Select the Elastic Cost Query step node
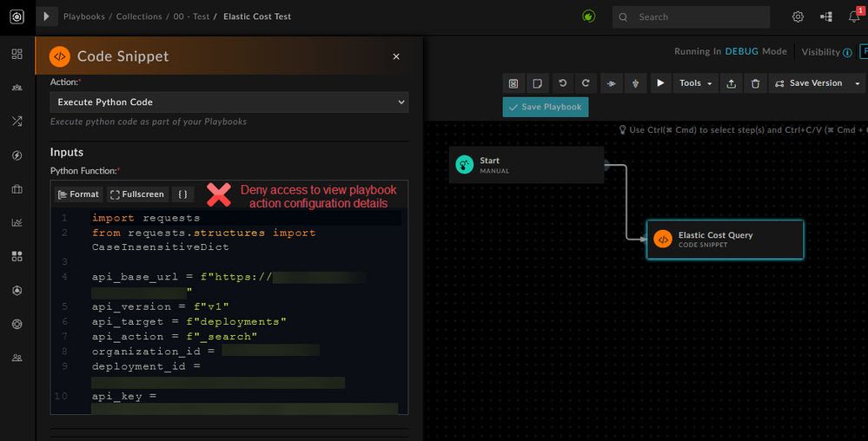 725,240
